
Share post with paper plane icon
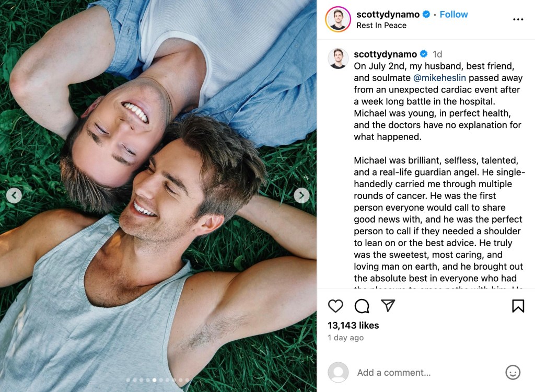coord(388,305)
